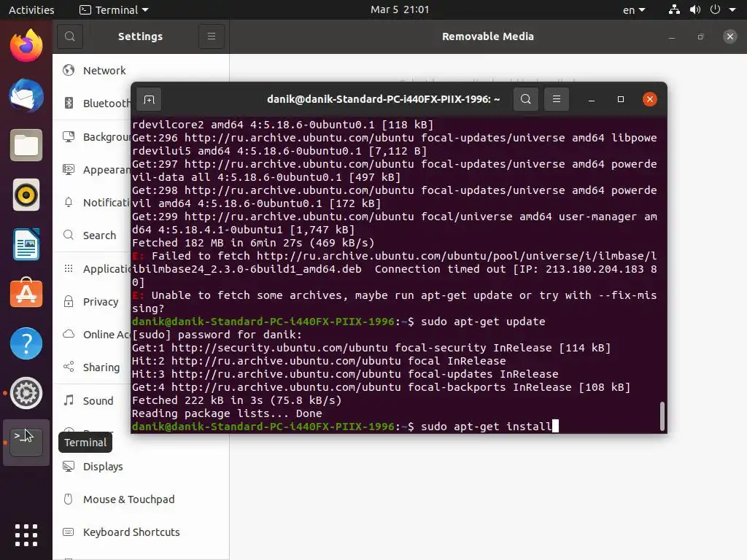Screen dimensions: 747x560
Task: Close the Settings window
Action: point(729,36)
